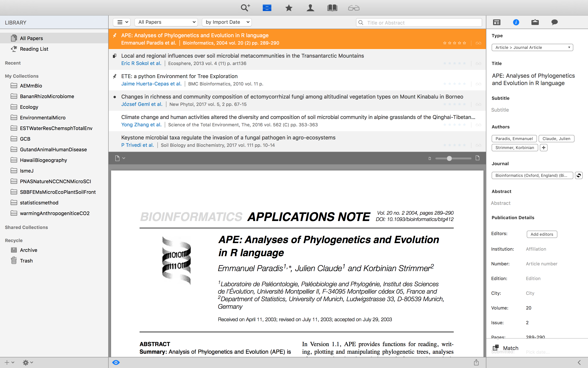Click the Title or Abstract search field
The height and width of the screenshot is (368, 588).
coord(419,23)
